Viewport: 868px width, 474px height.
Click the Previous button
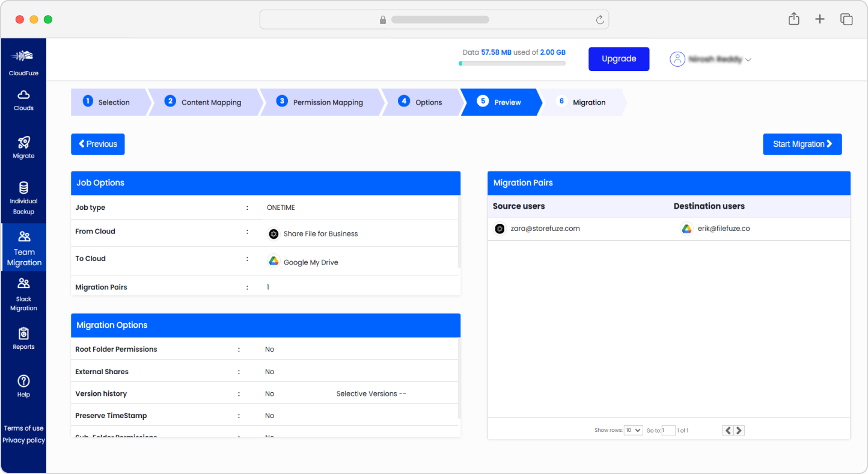tap(98, 144)
